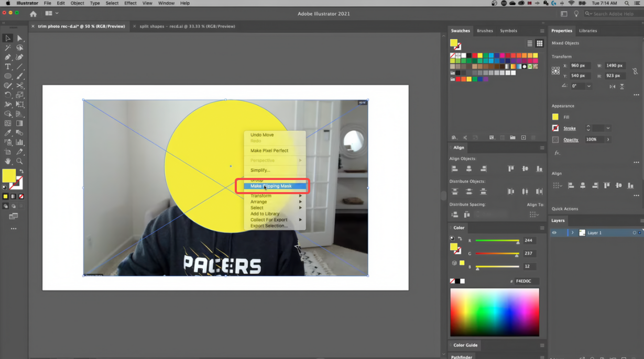Click Horizontal Align Center in Align panel
The height and width of the screenshot is (359, 644).
(469, 168)
